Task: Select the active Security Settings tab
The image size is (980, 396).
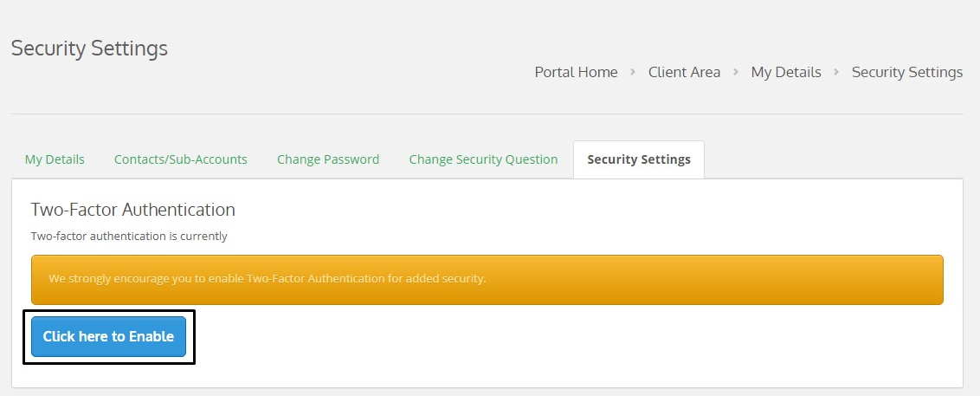Action: tap(639, 159)
